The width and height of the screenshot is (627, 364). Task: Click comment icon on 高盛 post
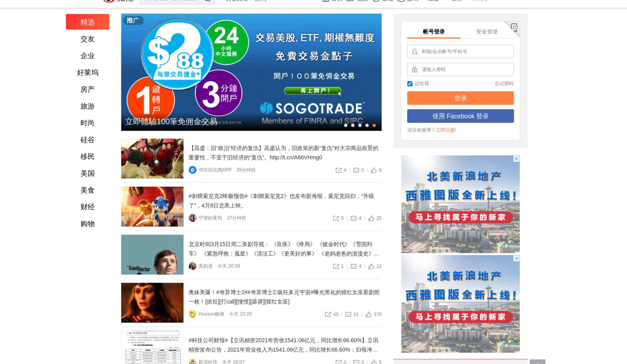pos(356,170)
